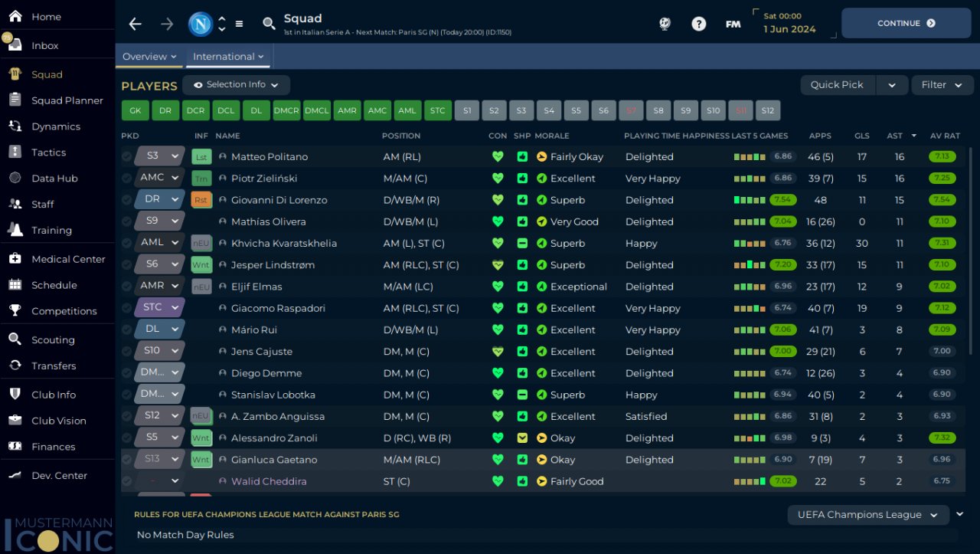Screen dimensions: 980x554
Task: Switch to the Overview tab
Action: [x=150, y=57]
